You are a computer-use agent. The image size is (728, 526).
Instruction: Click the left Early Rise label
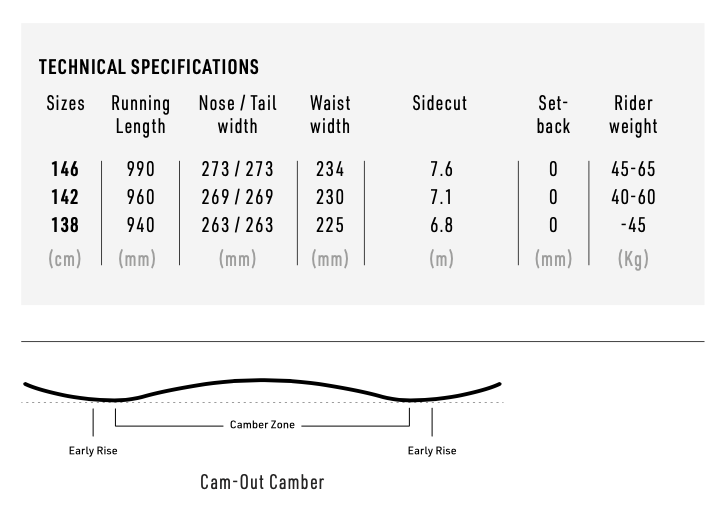point(93,451)
